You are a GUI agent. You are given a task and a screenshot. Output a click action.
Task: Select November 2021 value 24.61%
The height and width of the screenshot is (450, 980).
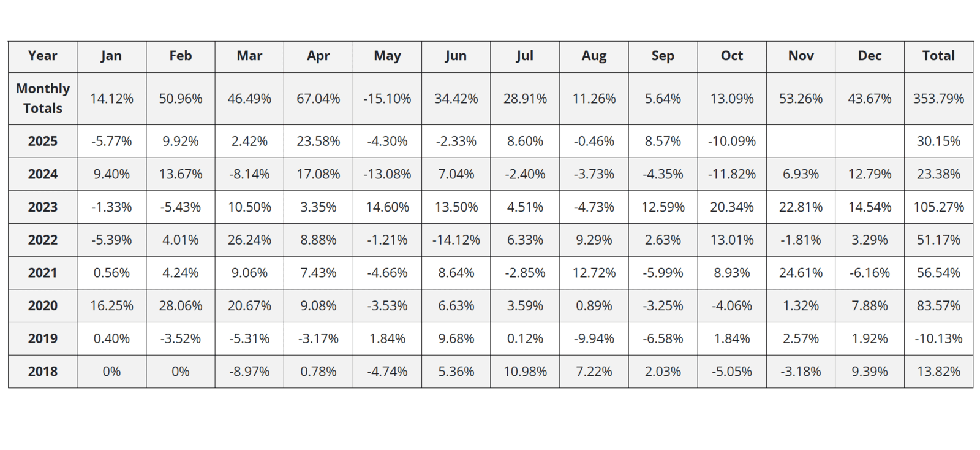[801, 273]
